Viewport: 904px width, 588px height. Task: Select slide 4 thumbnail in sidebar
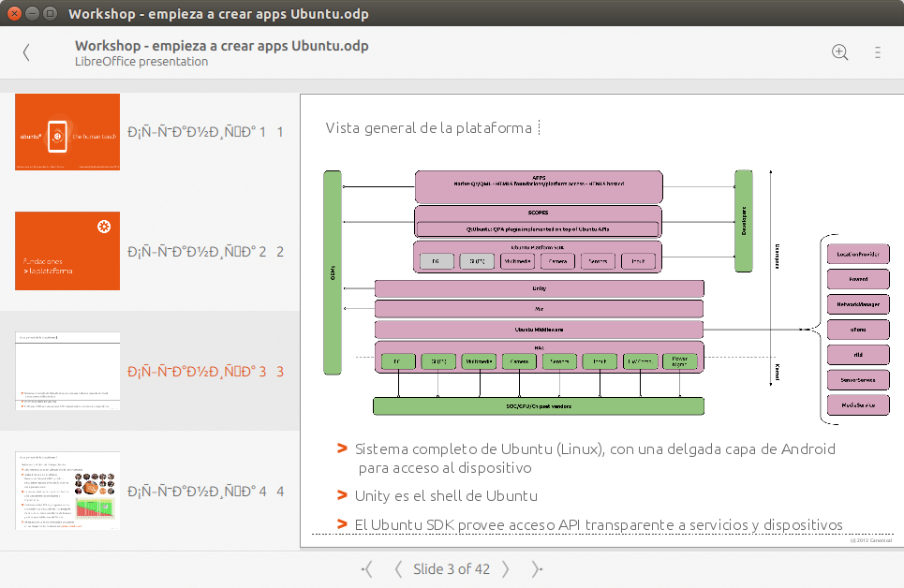(x=67, y=491)
